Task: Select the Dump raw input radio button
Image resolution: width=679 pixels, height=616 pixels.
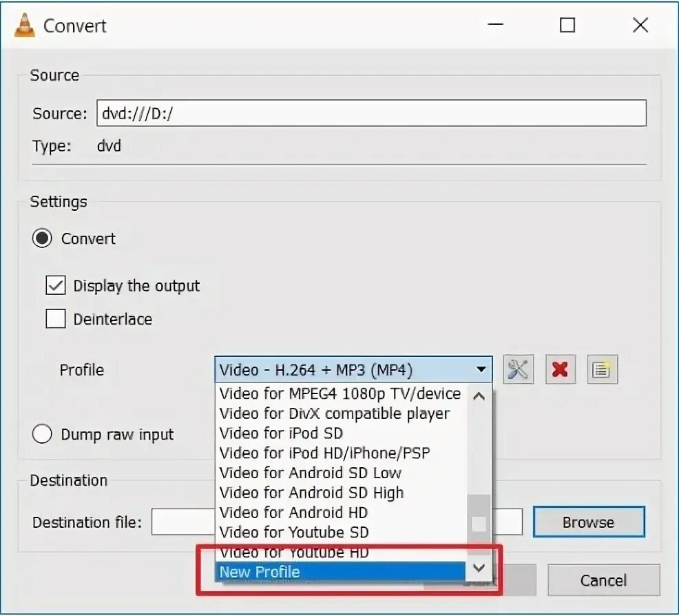Action: [x=42, y=433]
